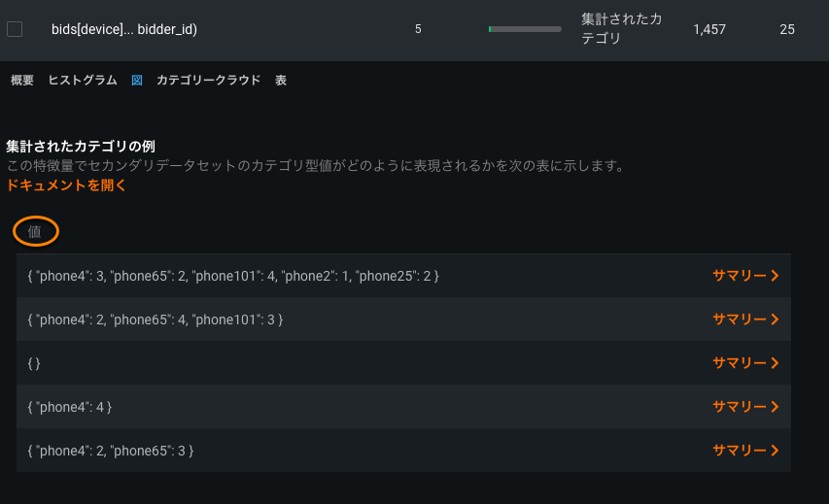This screenshot has width=829, height=504.
Task: Click the green importance bar
Action: pyautogui.click(x=525, y=29)
